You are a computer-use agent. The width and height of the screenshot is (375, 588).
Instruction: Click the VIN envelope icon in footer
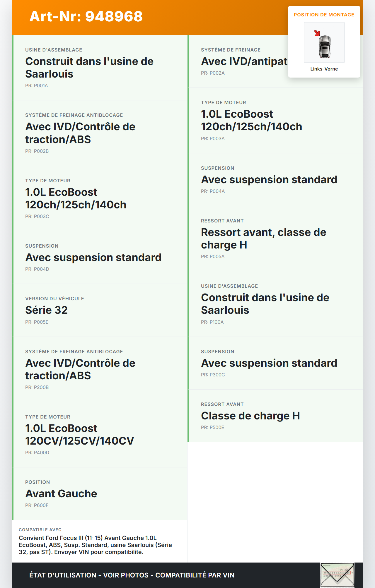click(337, 575)
